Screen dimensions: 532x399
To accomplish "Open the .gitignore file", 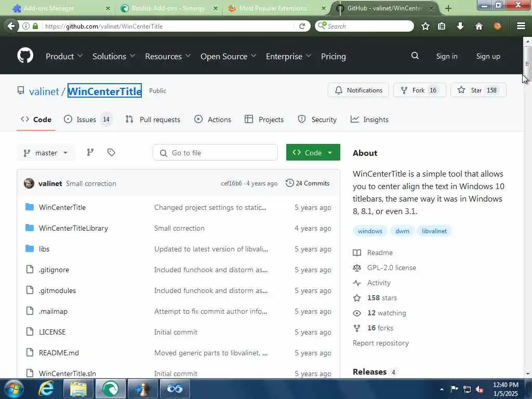I will (54, 270).
